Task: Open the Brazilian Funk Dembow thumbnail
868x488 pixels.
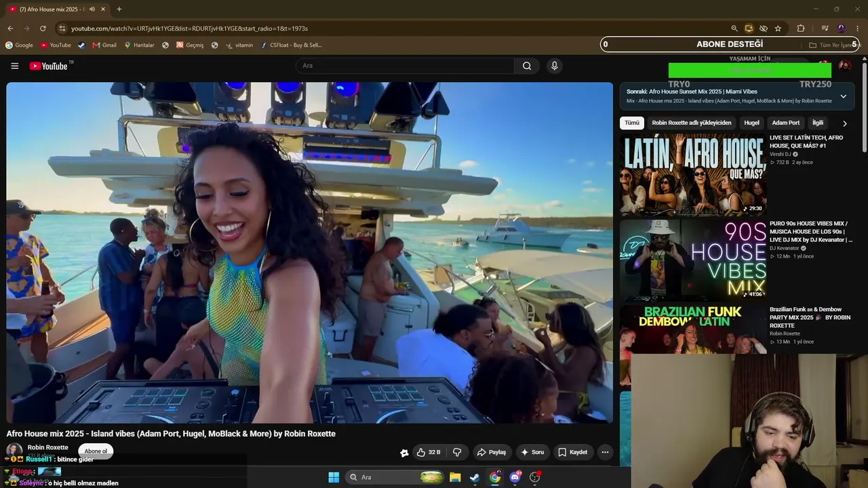Action: pos(693,329)
